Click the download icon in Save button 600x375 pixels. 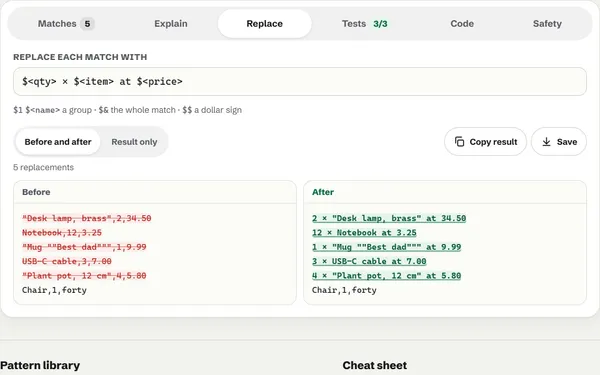(x=546, y=142)
